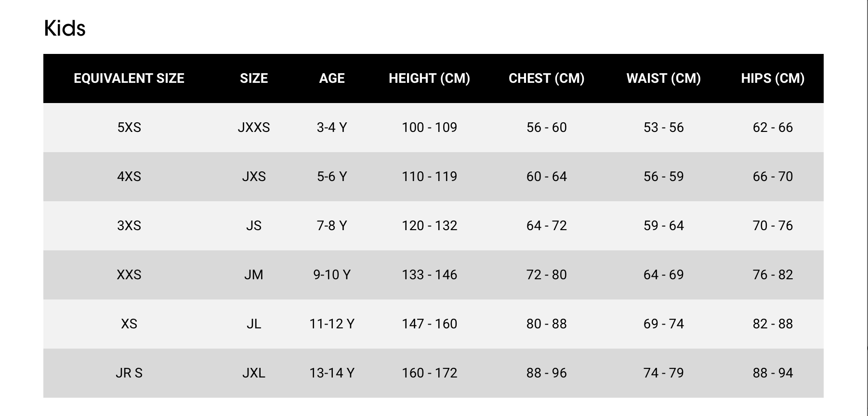
Task: Select the JM size cell
Action: click(x=254, y=275)
